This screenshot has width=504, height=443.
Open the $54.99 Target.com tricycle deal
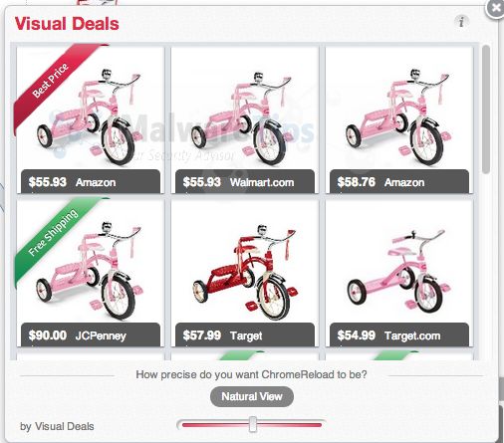tap(399, 273)
